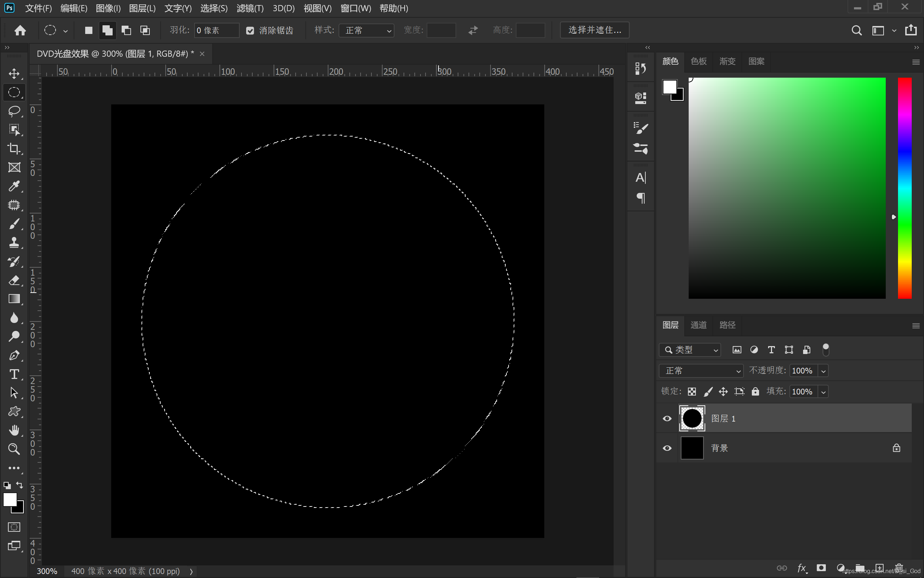Select the Eyedropper tool
The width and height of the screenshot is (924, 578).
tap(14, 186)
